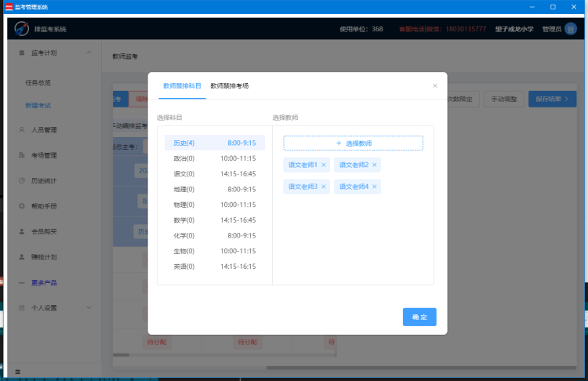This screenshot has width=588, height=381.
Task: Close the teacher exclusion dialog
Action: pos(434,86)
